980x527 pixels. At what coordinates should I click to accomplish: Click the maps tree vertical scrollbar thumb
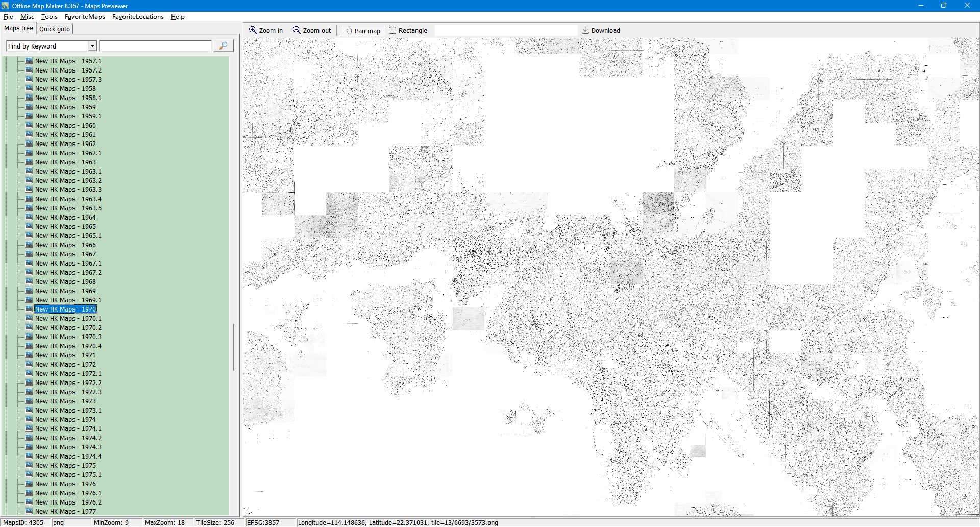(234, 347)
